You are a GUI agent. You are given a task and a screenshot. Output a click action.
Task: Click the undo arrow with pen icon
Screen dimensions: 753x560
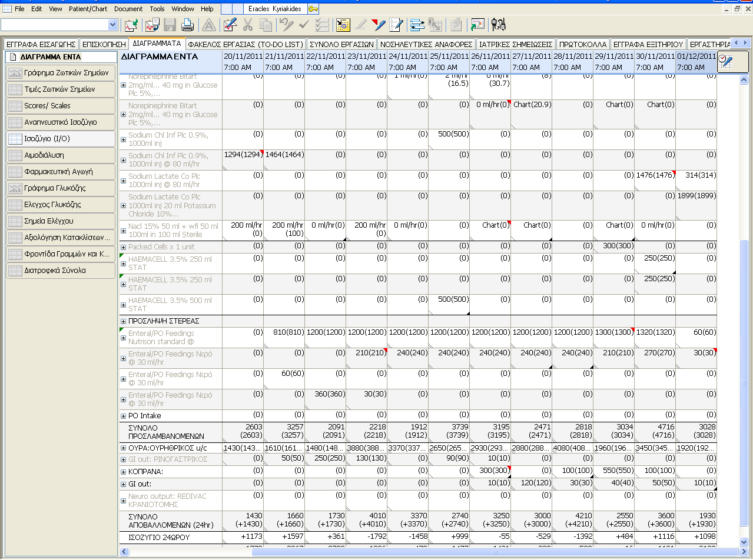pyautogui.click(x=287, y=25)
